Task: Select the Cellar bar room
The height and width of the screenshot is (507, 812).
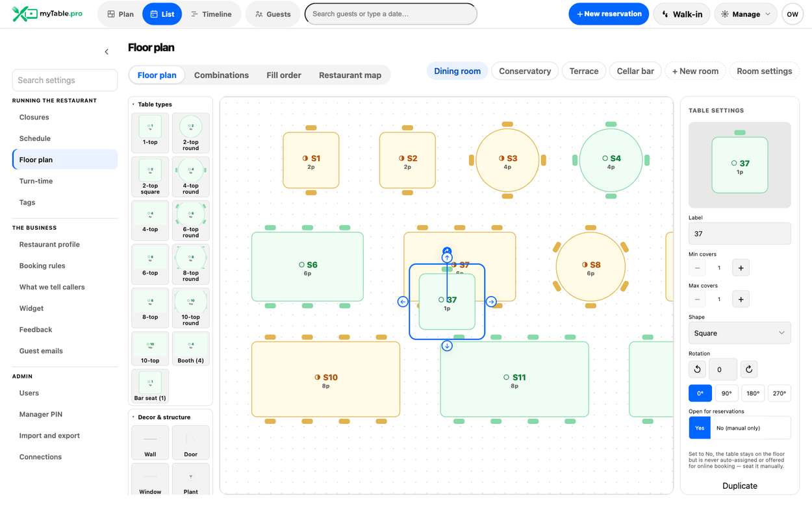Action: tap(635, 71)
